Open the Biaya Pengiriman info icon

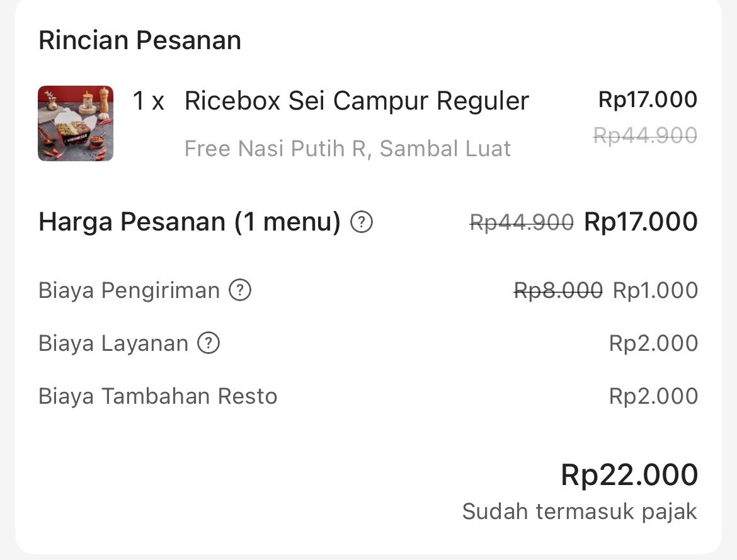[240, 290]
